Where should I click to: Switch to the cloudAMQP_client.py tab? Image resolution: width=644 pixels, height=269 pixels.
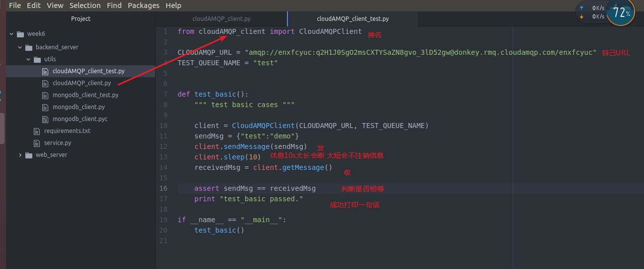click(x=221, y=19)
